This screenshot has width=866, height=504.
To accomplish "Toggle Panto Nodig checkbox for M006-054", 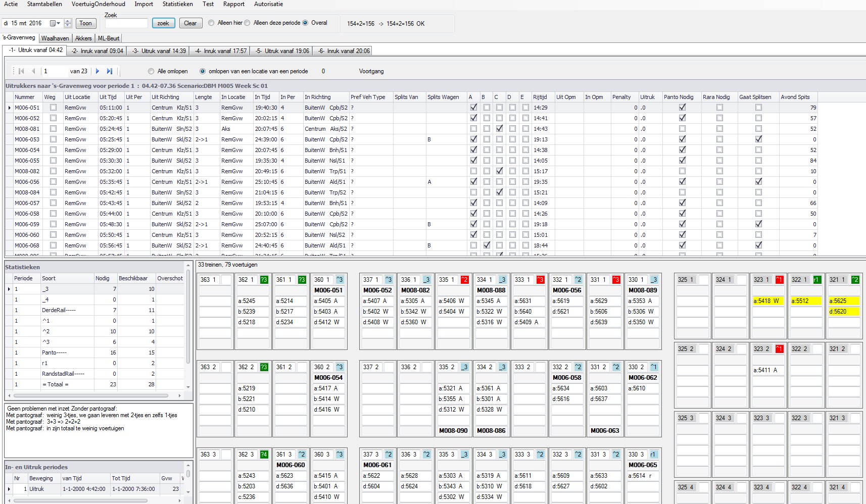I will (682, 150).
